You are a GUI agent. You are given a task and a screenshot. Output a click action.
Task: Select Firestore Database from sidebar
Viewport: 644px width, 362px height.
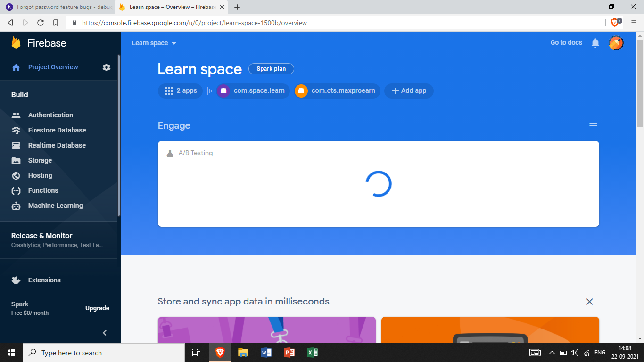(x=57, y=130)
